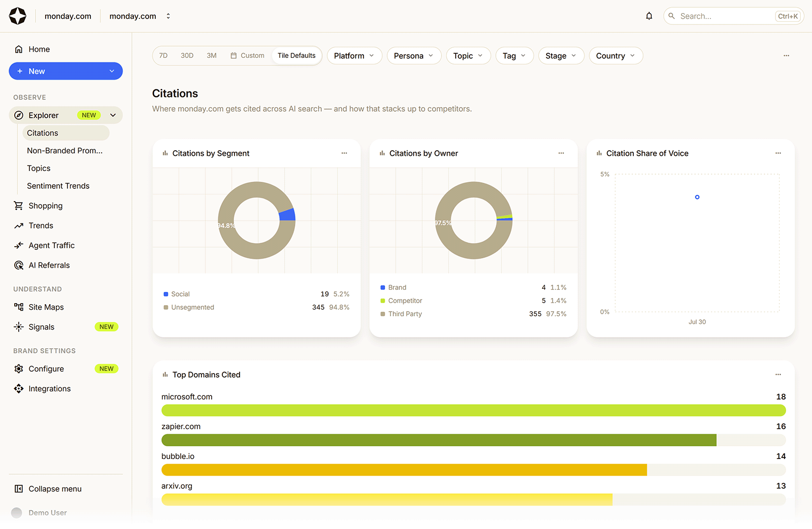Click the chart icon beside Citations by Owner
The width and height of the screenshot is (812, 529).
pos(382,153)
